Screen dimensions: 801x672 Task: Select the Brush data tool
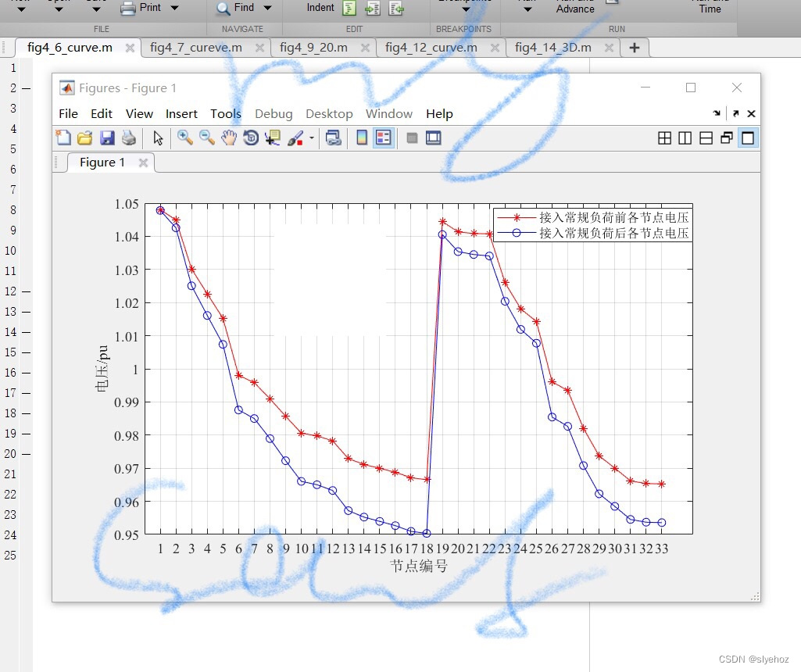point(295,138)
